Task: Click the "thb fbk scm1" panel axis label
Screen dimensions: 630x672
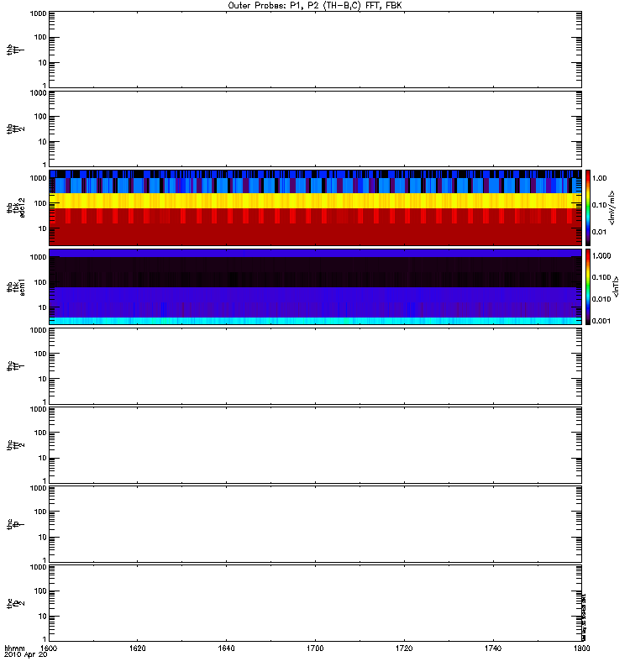Action: (x=15, y=286)
